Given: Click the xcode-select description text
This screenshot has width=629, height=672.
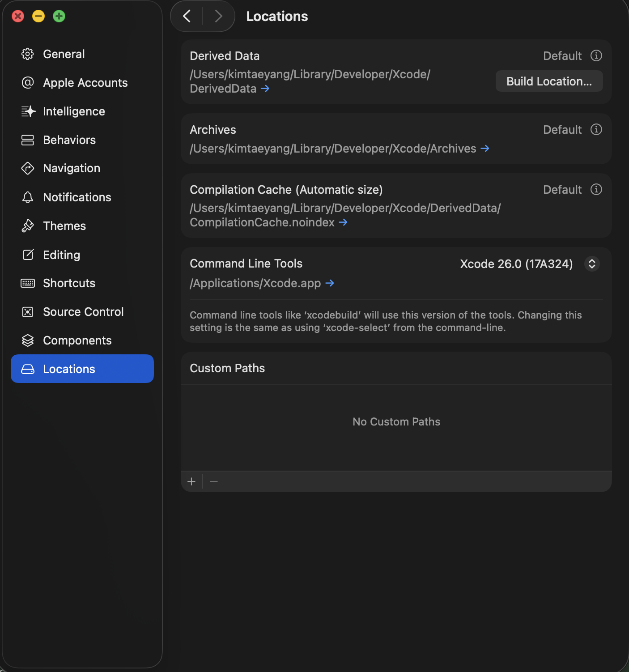Looking at the screenshot, I should click(386, 321).
